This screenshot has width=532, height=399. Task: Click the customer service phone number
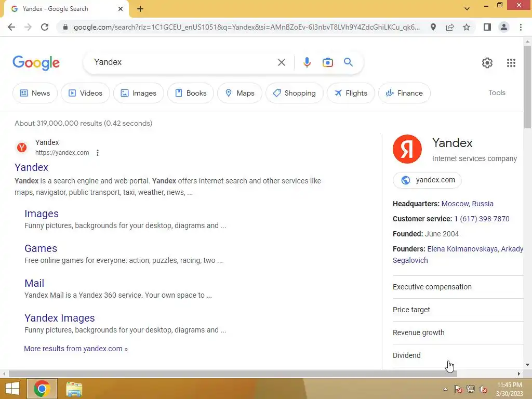point(482,219)
